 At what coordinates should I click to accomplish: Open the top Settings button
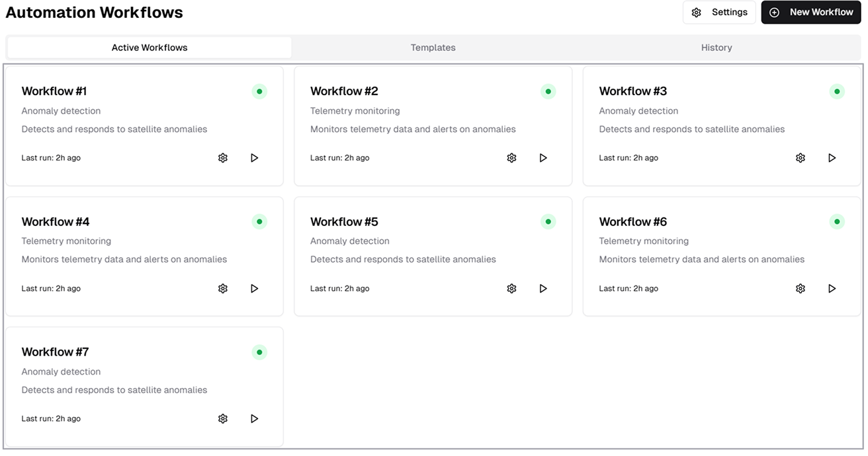[x=719, y=12]
